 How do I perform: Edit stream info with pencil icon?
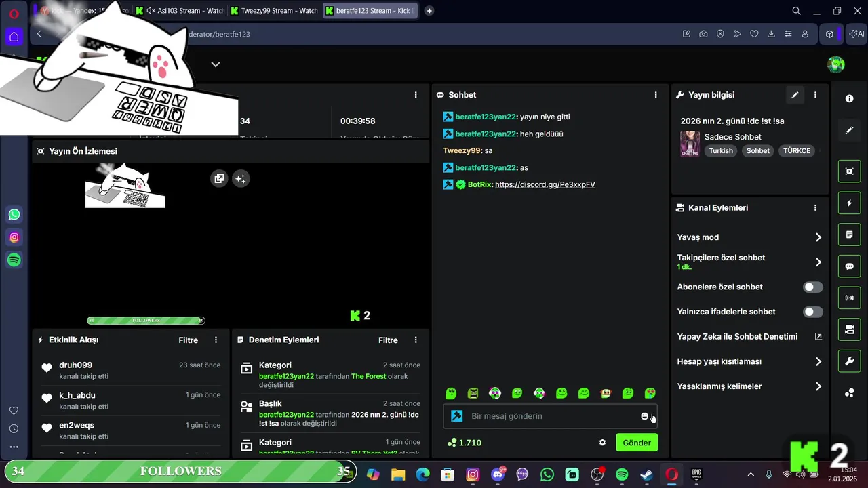click(x=795, y=95)
